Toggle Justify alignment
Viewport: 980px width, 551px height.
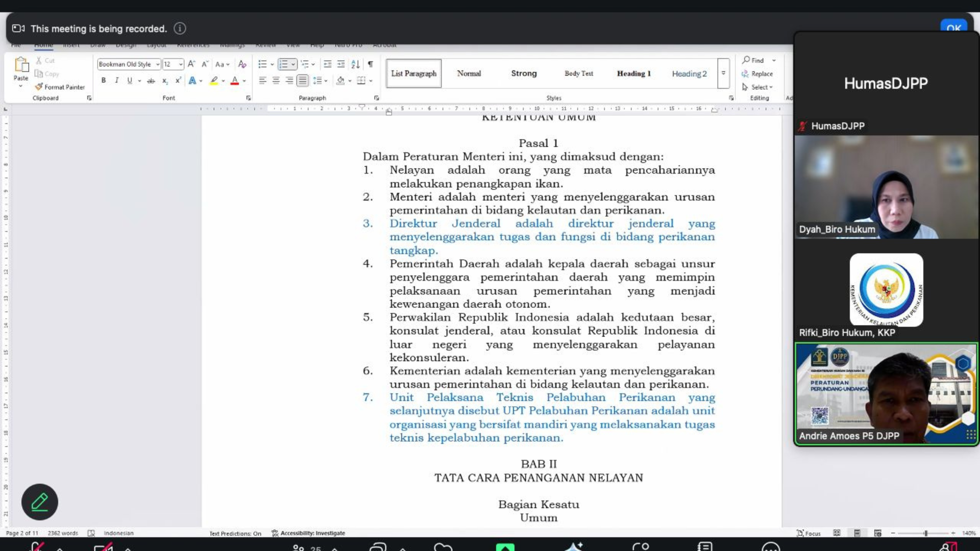click(x=303, y=81)
